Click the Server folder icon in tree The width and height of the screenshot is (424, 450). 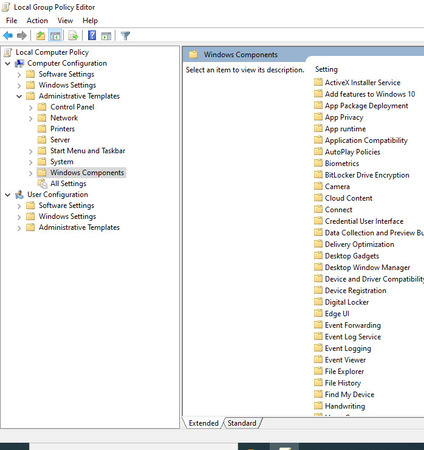42,140
